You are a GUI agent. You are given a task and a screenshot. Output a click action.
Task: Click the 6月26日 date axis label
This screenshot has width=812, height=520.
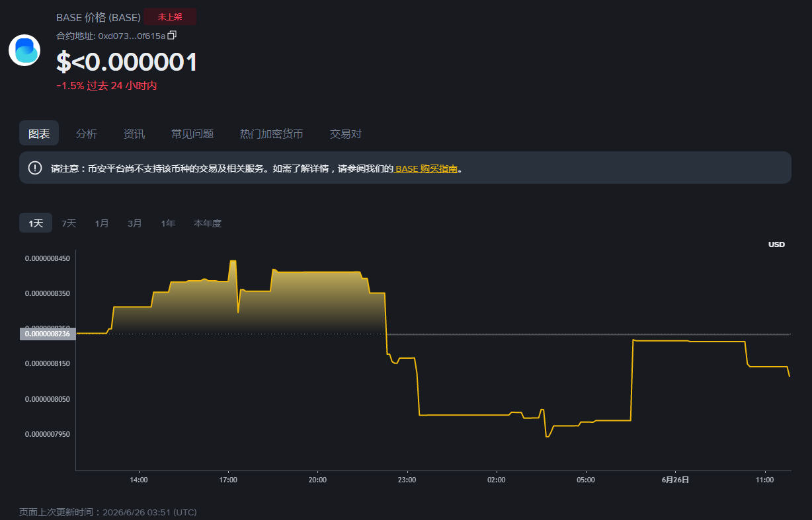pos(675,480)
